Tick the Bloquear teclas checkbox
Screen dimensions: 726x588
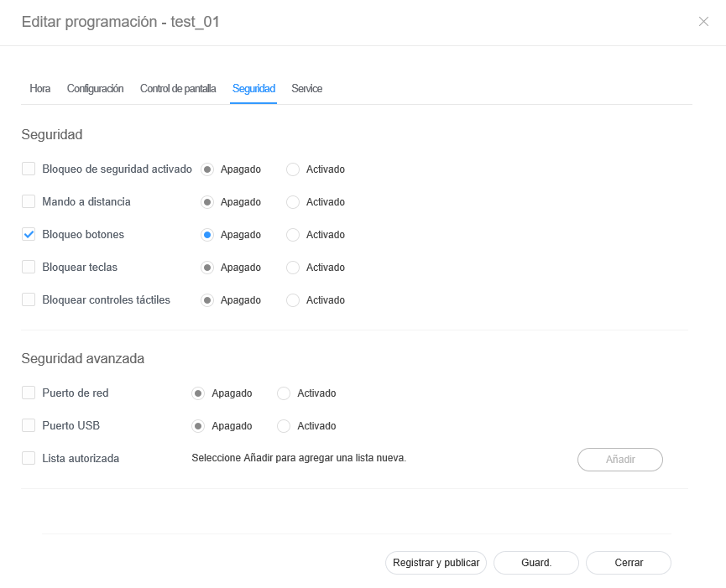click(x=29, y=268)
